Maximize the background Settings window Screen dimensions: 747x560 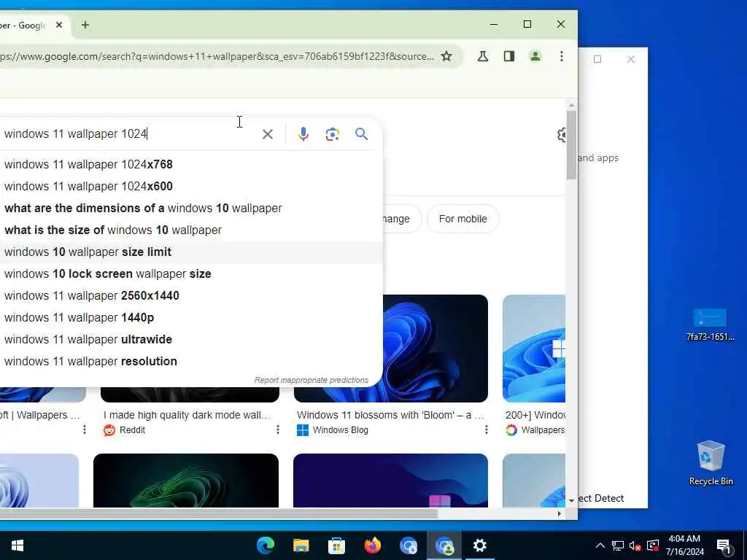point(597,59)
